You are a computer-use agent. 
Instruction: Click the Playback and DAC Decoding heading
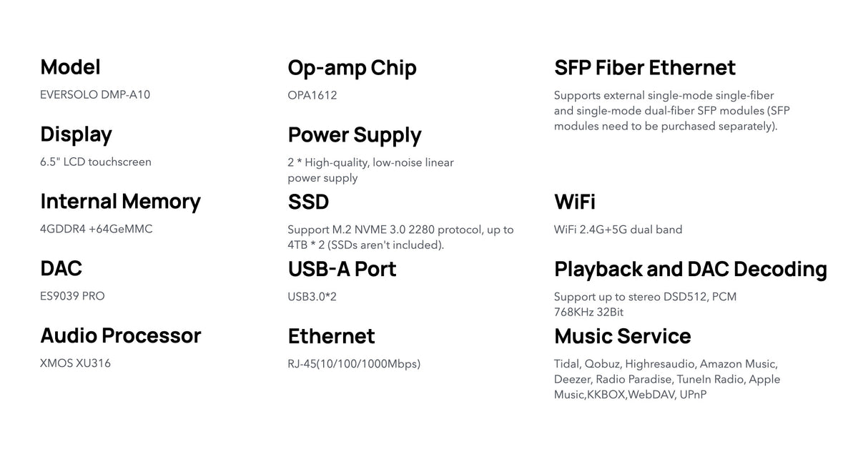click(x=691, y=270)
